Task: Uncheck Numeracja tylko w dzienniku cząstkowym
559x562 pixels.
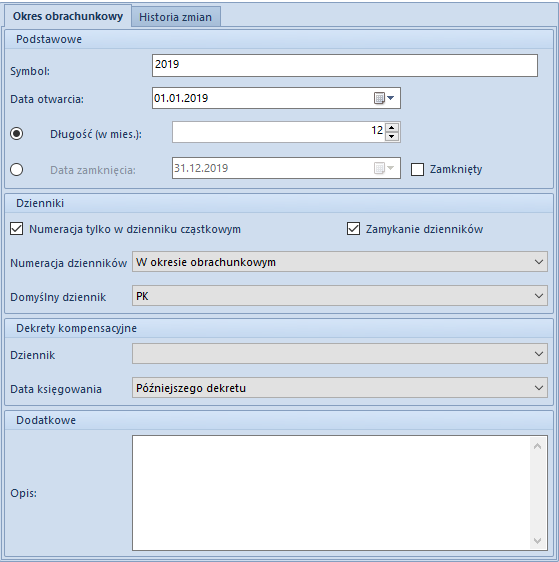Action: click(x=16, y=229)
